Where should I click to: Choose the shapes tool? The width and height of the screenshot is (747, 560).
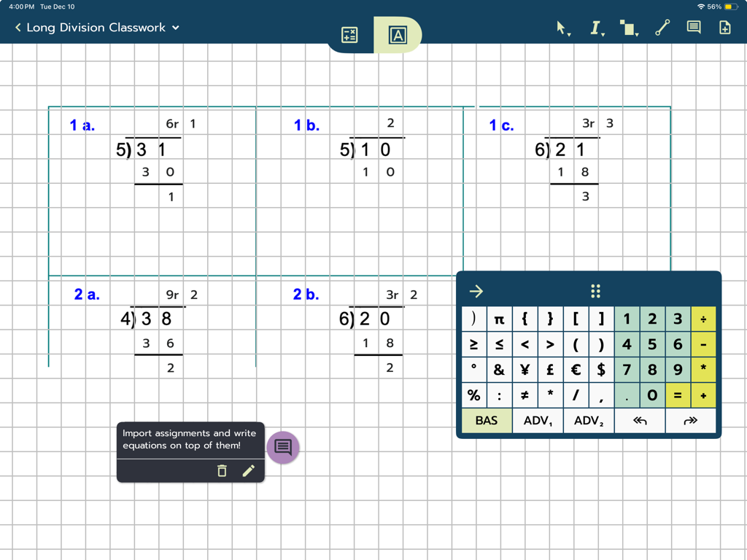coord(626,27)
